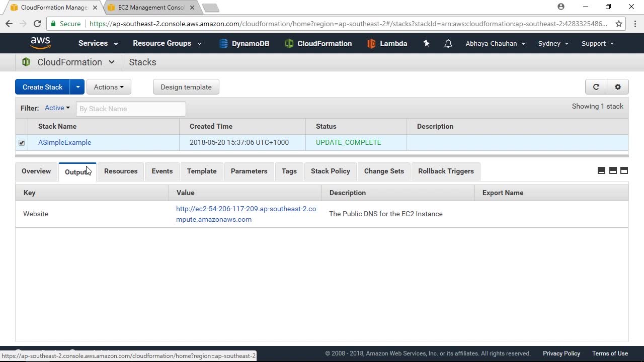Open the Sydney region selector
Image resolution: width=644 pixels, height=362 pixels.
coord(553,43)
